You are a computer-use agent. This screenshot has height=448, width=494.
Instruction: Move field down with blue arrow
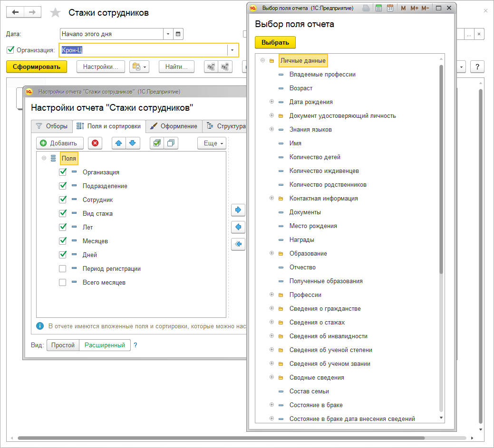point(133,143)
